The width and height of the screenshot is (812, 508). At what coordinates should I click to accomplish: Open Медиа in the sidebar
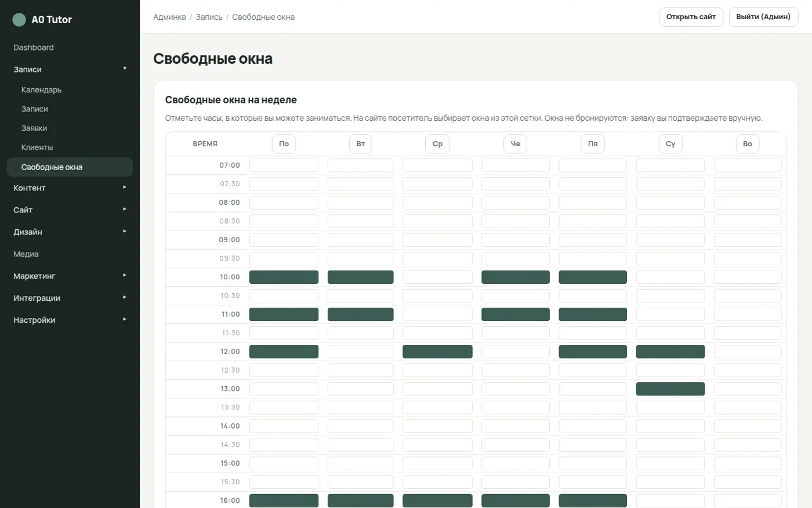[70, 254]
